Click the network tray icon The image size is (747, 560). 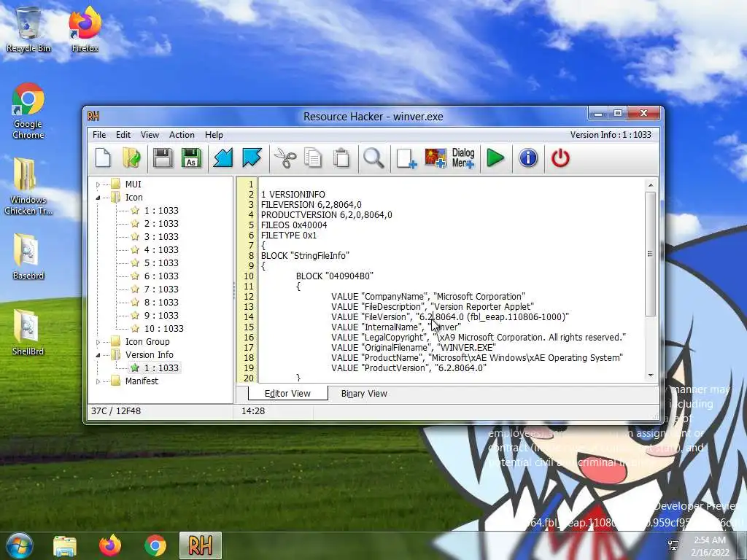(673, 545)
